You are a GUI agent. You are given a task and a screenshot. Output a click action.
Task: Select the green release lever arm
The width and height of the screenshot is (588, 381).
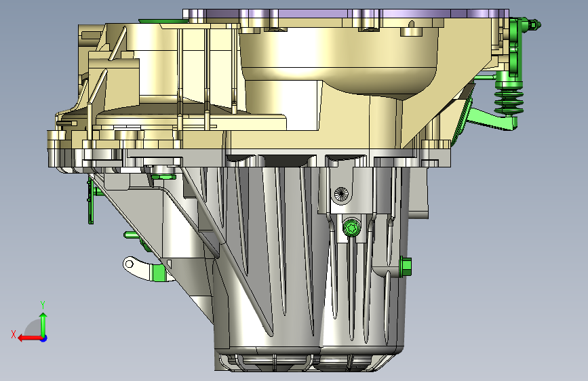click(493, 120)
